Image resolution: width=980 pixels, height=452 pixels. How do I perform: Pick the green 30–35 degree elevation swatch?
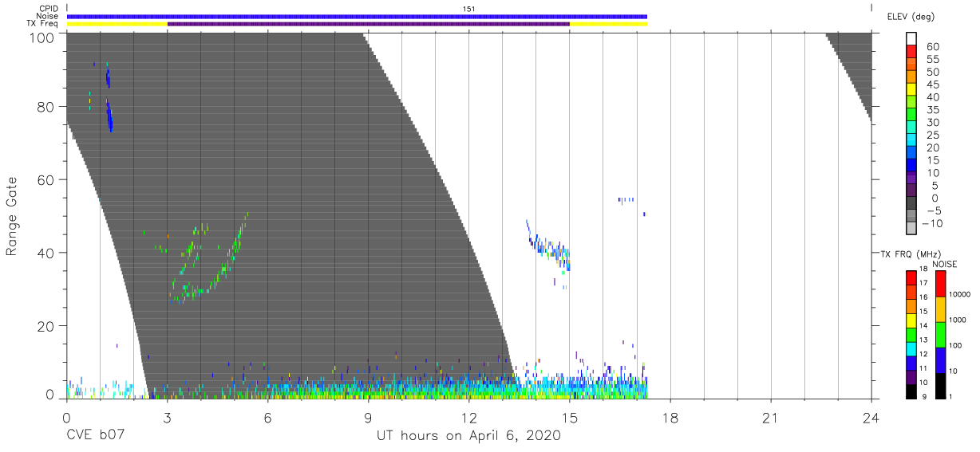(911, 116)
